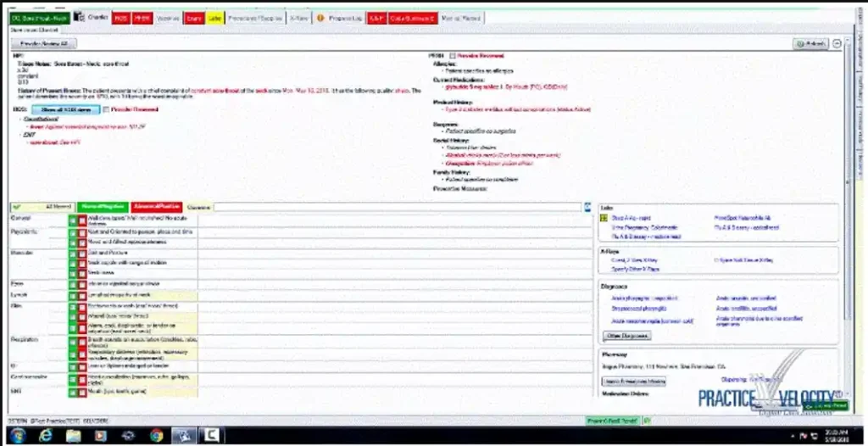The height and width of the screenshot is (446, 868).
Task: Launch Internet Explorer from taskbar
Action: (46, 436)
